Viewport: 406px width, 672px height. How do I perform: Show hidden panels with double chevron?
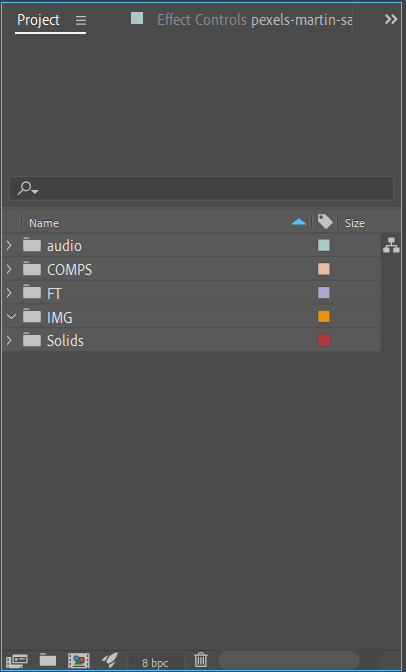coord(391,19)
